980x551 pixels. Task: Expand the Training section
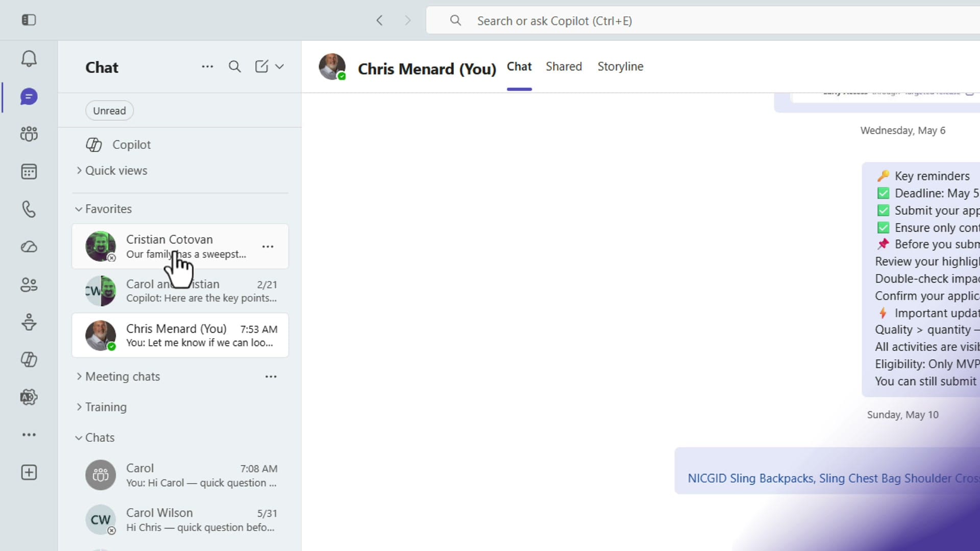tap(102, 407)
